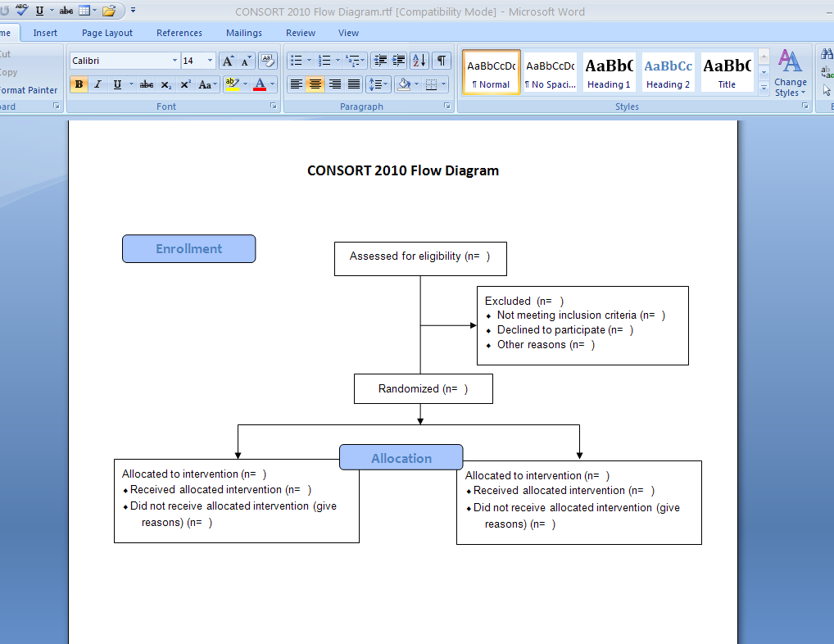
Task: Apply the Heading 1 style
Action: click(609, 72)
